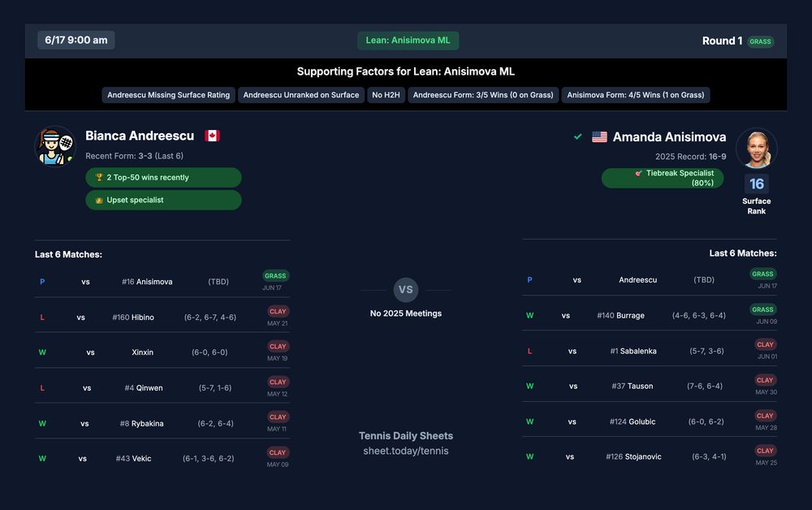
Task: Click Andreescu's Last 6 Matches heading
Action: [68, 254]
